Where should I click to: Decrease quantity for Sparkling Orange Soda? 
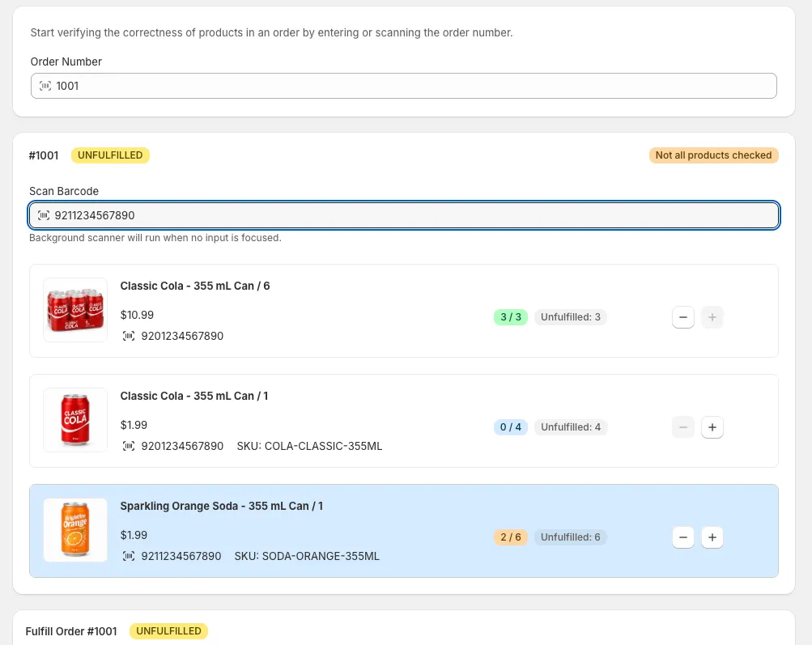coord(683,537)
